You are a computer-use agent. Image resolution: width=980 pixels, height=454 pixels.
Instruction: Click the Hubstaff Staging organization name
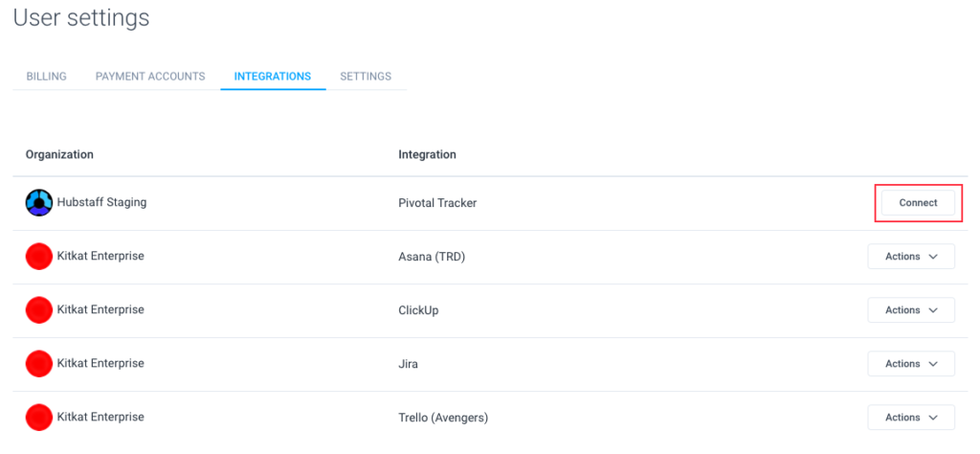(101, 203)
